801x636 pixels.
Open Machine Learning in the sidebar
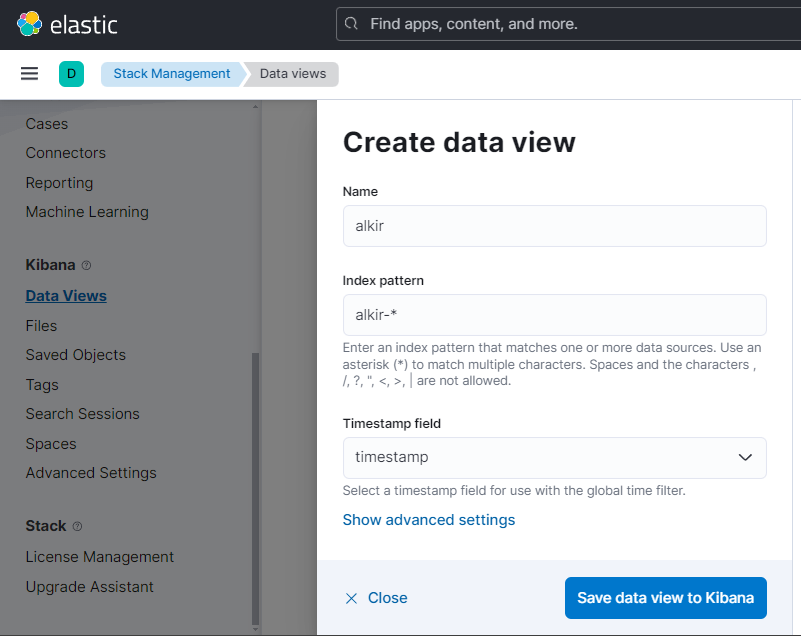[x=87, y=212]
